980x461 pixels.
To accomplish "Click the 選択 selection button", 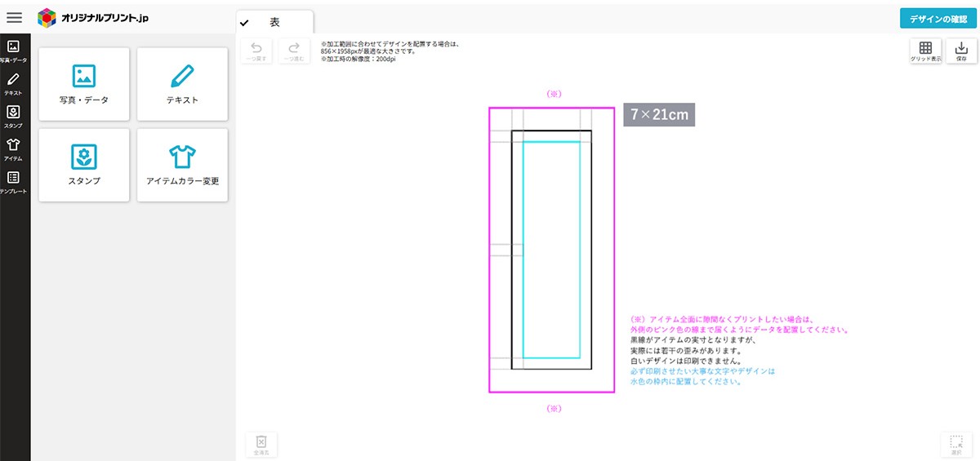I will pyautogui.click(x=955, y=443).
